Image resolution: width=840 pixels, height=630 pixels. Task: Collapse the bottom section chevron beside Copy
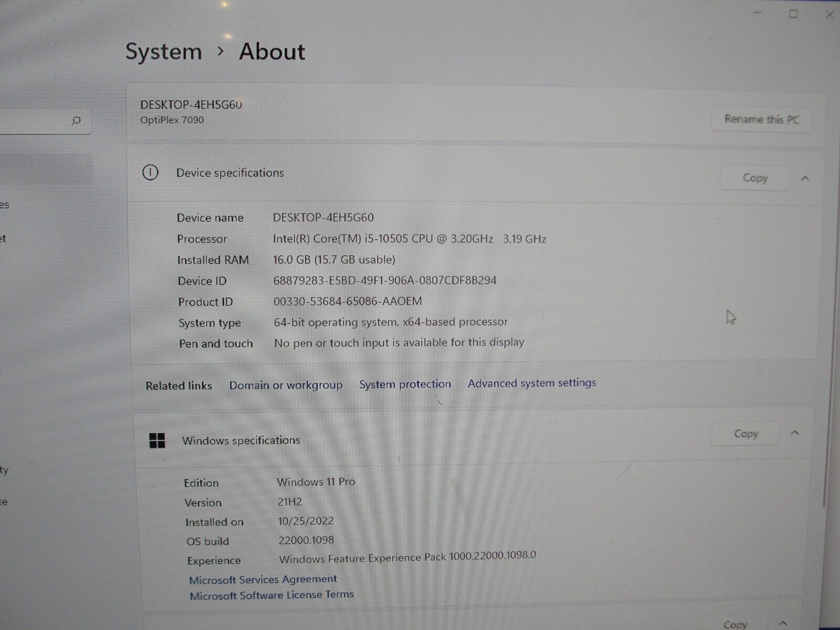(x=783, y=623)
